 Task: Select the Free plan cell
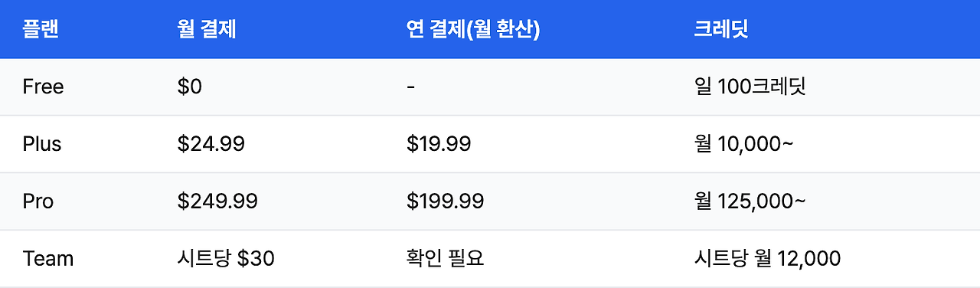point(44,87)
